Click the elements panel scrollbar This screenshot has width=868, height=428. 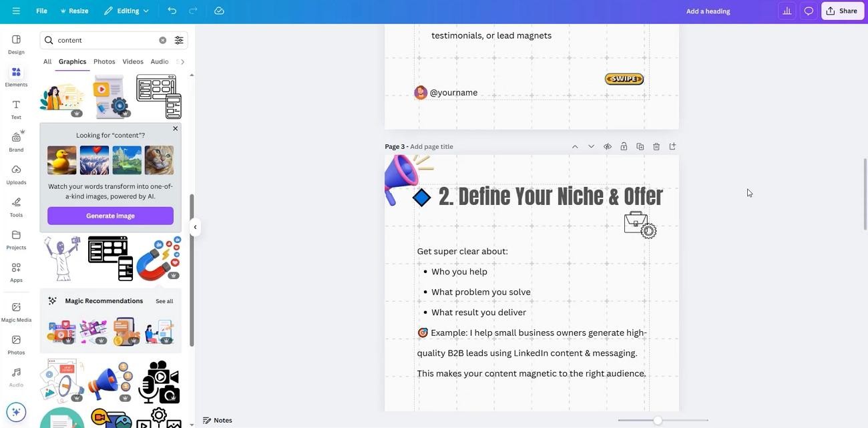(x=192, y=270)
